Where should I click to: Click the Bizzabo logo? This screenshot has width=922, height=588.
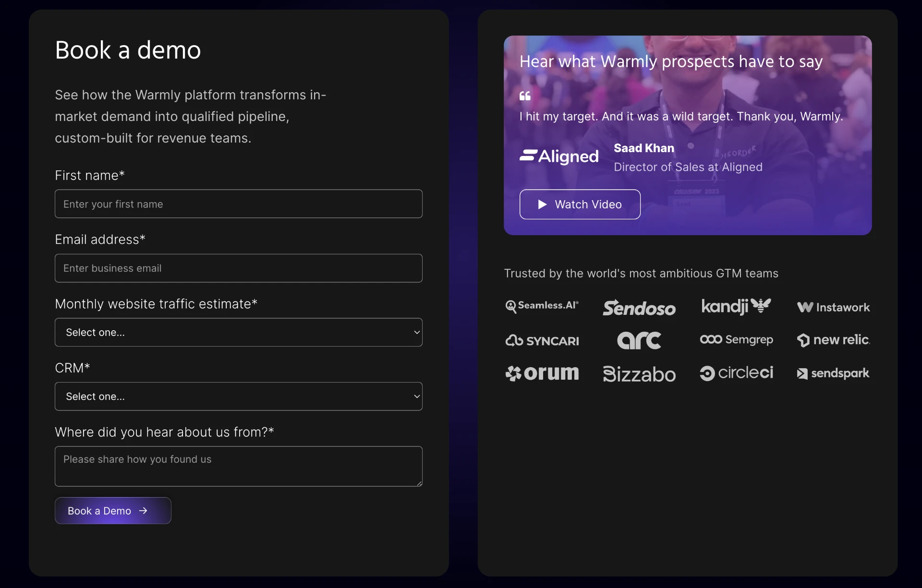pyautogui.click(x=639, y=374)
